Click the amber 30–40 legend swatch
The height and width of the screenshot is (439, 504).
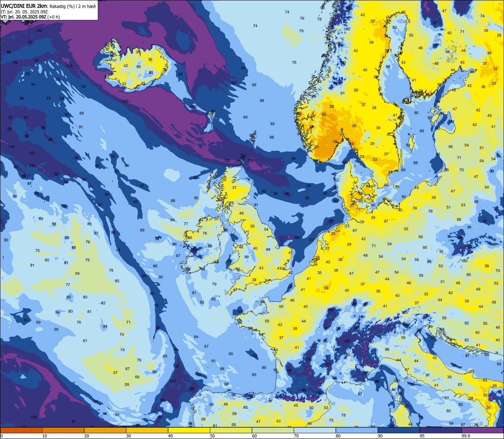click(147, 430)
